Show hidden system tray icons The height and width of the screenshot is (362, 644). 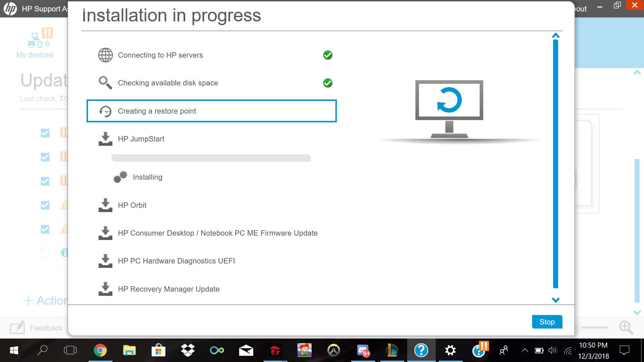coord(525,350)
